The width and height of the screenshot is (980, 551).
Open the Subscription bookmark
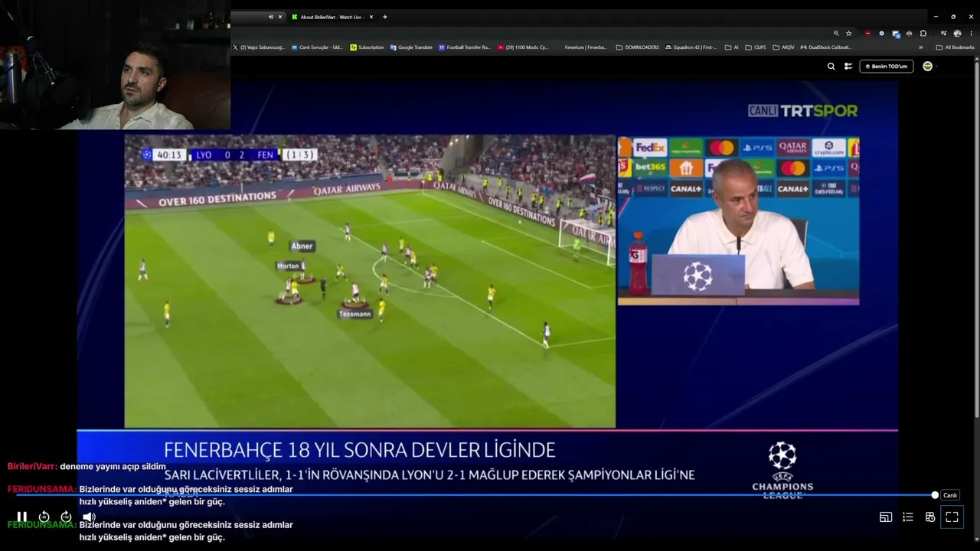pos(367,47)
